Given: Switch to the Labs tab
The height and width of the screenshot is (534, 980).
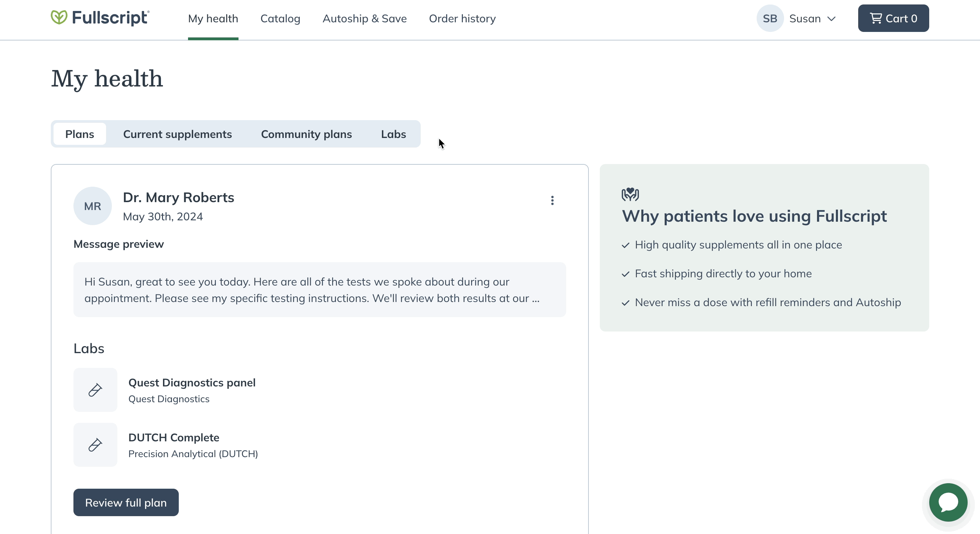Looking at the screenshot, I should (393, 134).
